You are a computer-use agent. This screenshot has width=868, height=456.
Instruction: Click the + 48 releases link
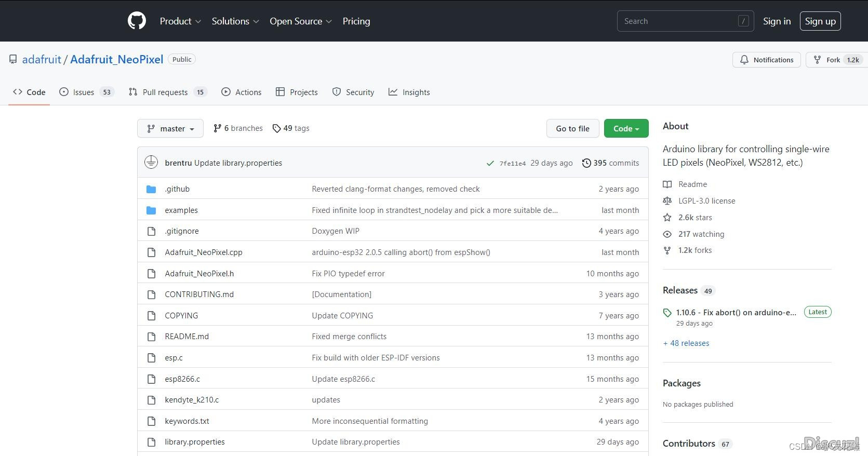[686, 343]
